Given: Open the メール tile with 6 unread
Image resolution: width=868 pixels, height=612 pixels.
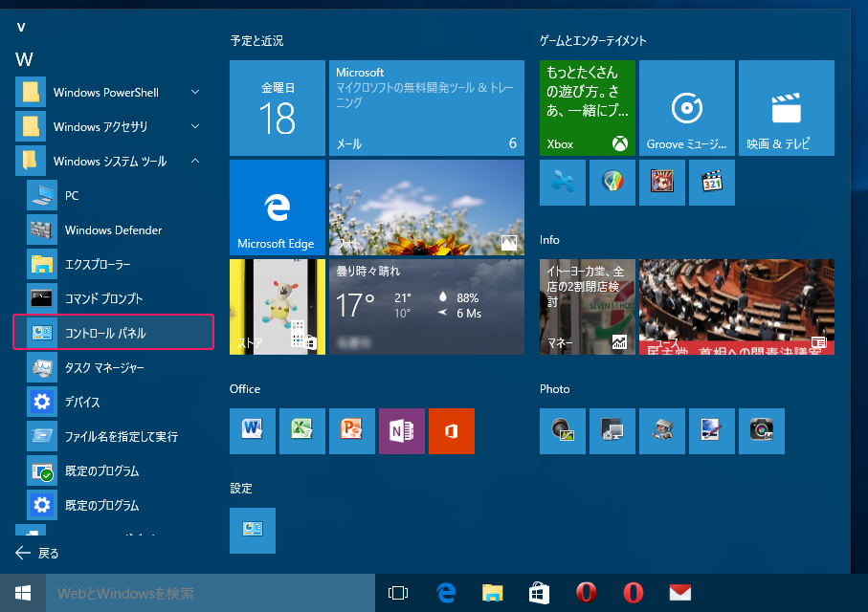Looking at the screenshot, I should tap(427, 108).
